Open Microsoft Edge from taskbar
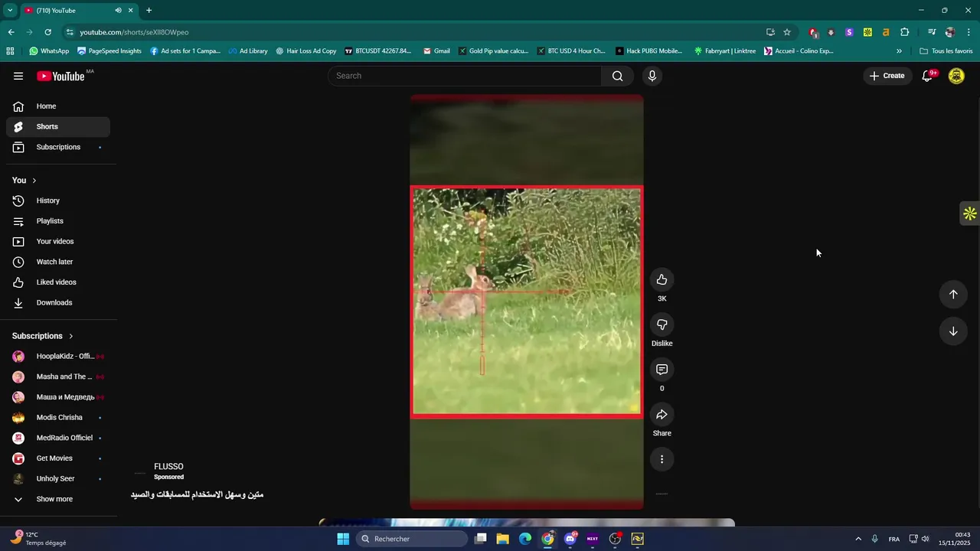This screenshot has width=980, height=551. click(x=525, y=539)
